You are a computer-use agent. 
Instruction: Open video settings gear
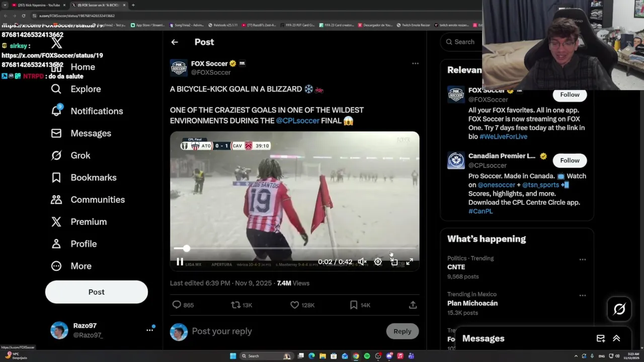pos(378,262)
